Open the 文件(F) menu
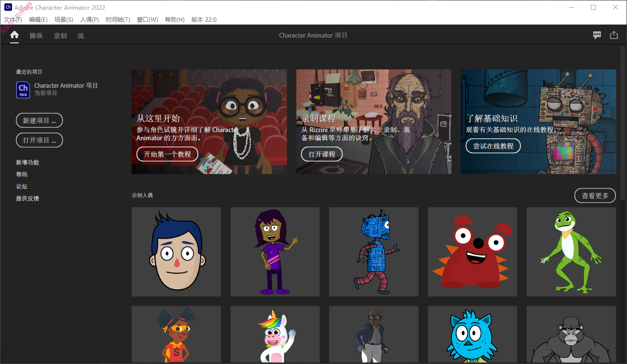627x364 pixels. click(x=13, y=20)
